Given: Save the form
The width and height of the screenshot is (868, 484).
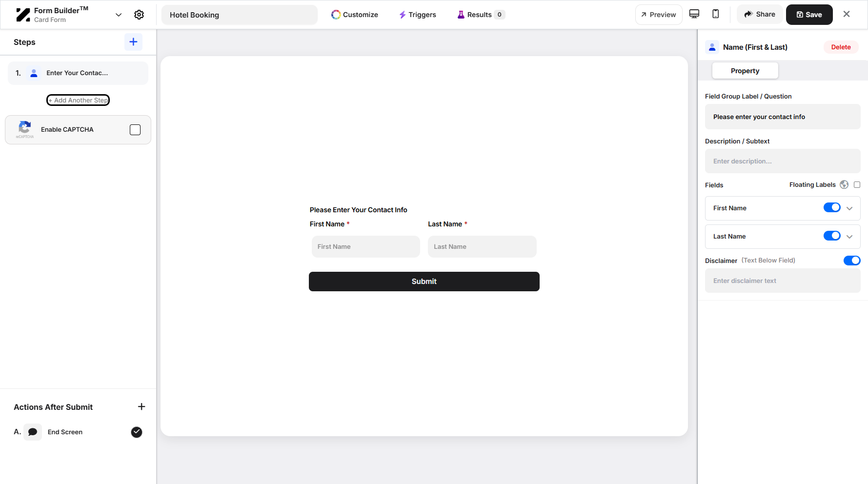Looking at the screenshot, I should coord(809,15).
